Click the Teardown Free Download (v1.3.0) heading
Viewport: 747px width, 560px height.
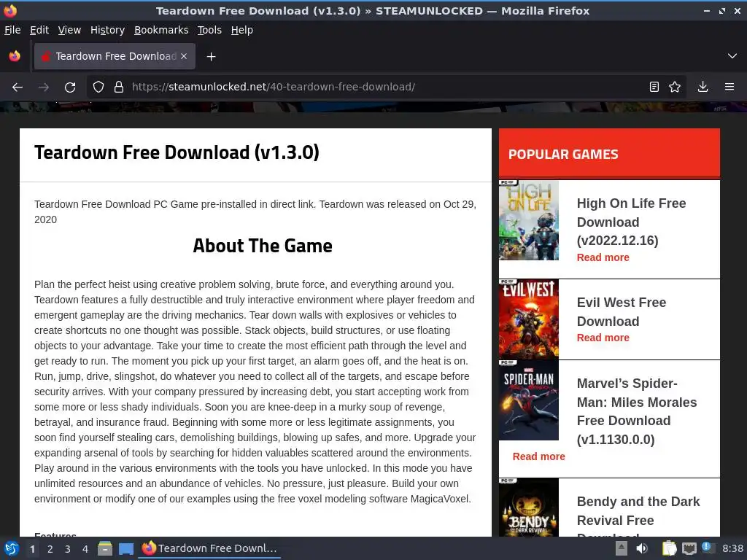coord(177,152)
